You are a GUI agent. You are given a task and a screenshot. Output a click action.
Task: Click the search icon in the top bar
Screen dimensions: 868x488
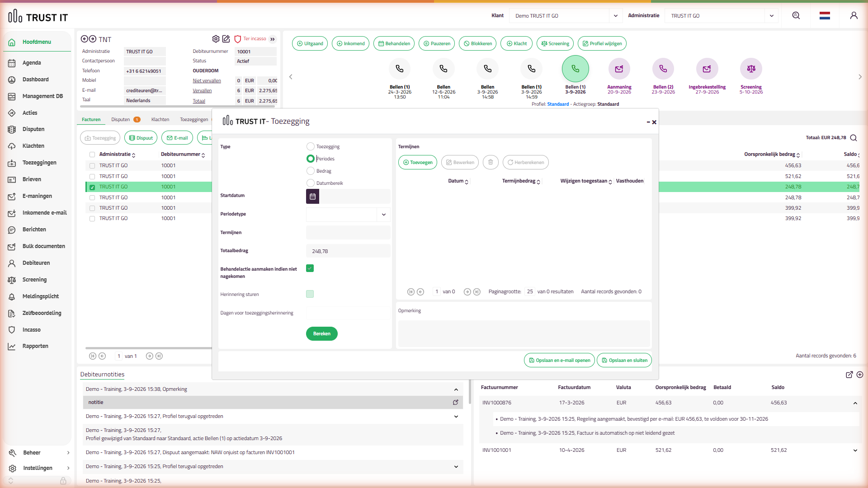pyautogui.click(x=796, y=16)
